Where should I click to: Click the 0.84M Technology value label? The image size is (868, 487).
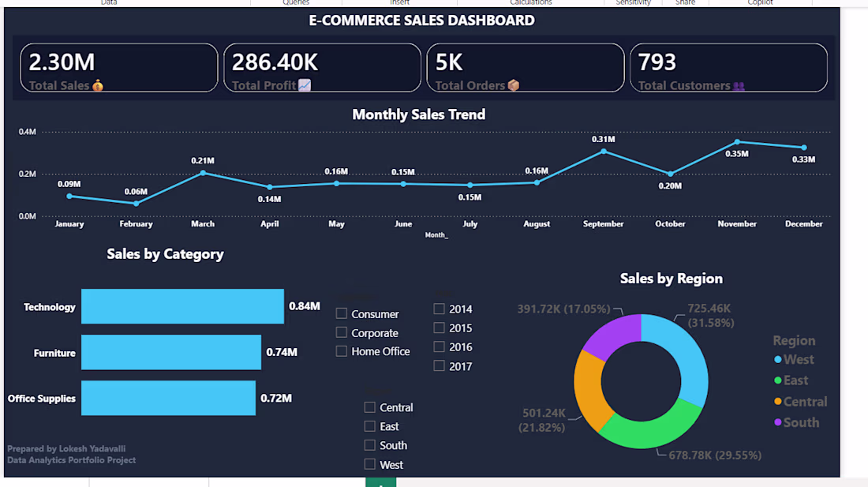coord(305,306)
